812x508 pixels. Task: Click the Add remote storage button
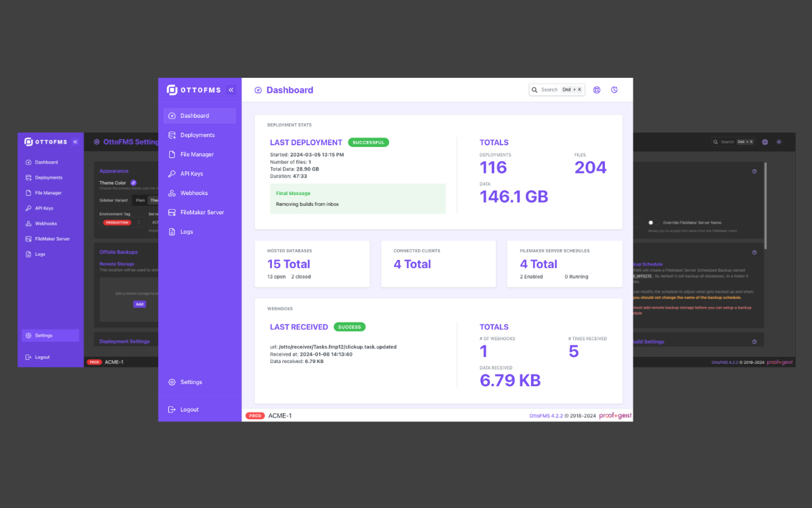click(x=139, y=304)
